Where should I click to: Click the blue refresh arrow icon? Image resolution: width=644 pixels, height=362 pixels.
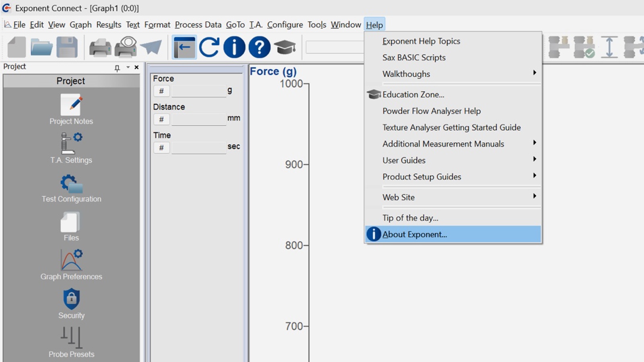pyautogui.click(x=209, y=47)
